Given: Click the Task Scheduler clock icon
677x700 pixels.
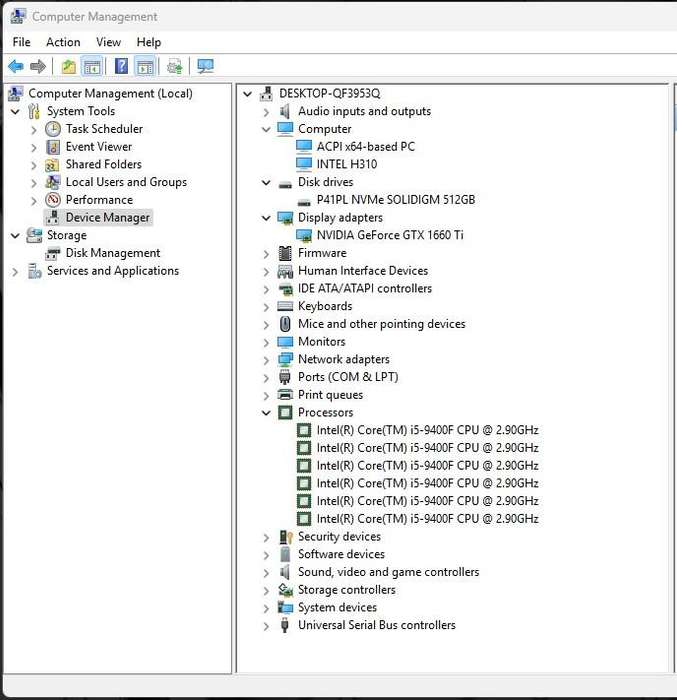Looking at the screenshot, I should (x=53, y=129).
